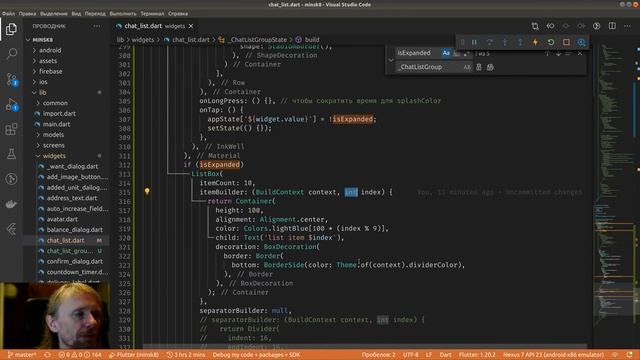Open the Правка menu
This screenshot has width=640, height=360.
point(27,13)
